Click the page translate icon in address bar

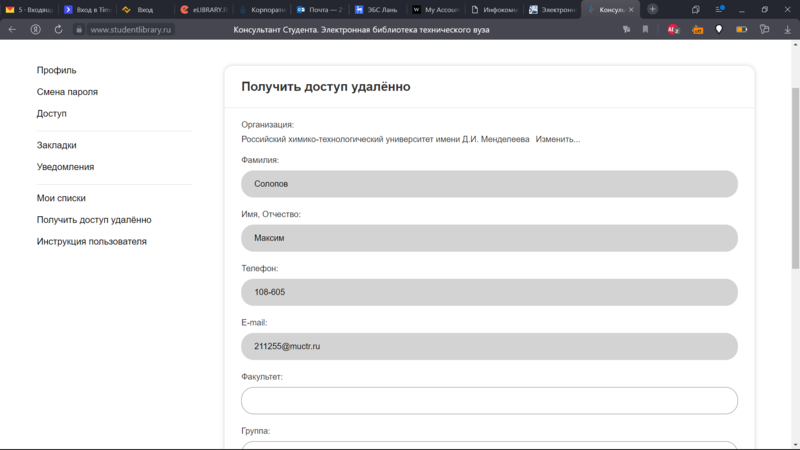tap(626, 30)
